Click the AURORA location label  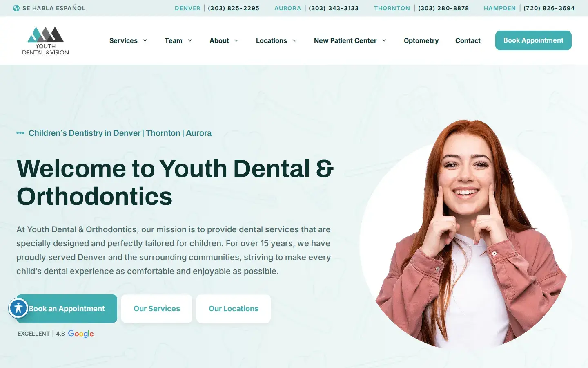[288, 8]
